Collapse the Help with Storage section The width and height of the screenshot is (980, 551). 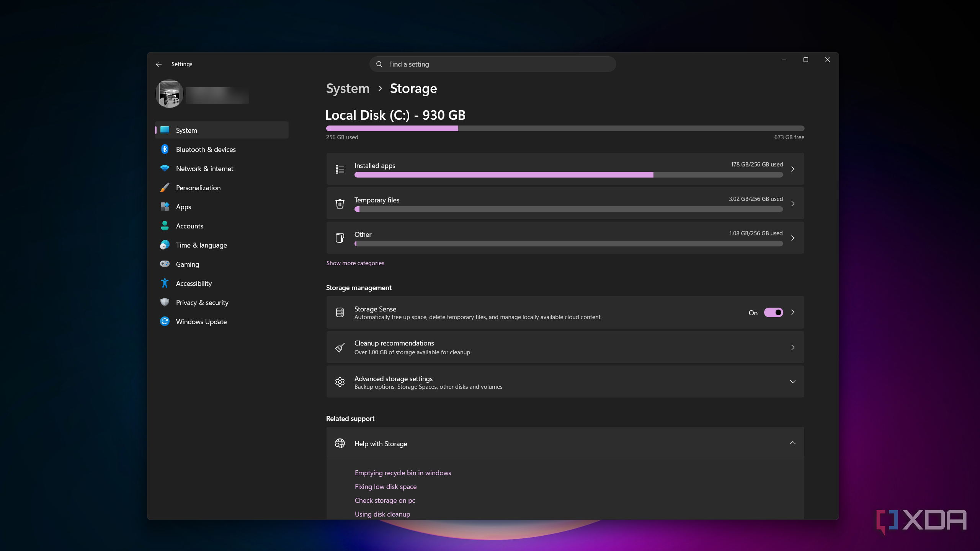tap(793, 443)
